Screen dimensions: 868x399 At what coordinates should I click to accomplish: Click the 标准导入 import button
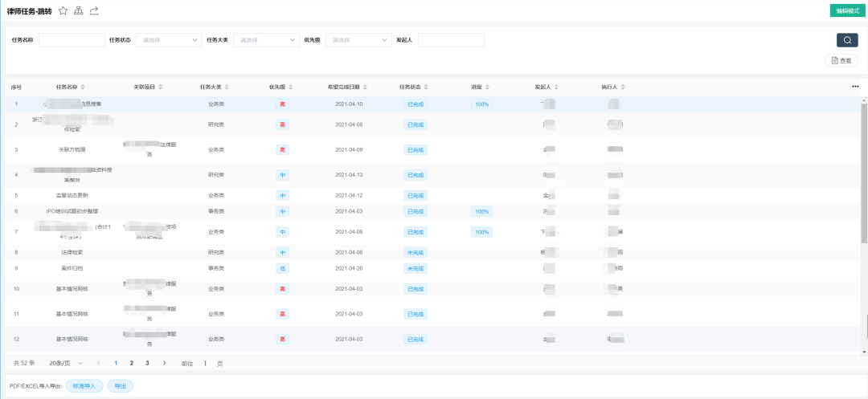click(x=84, y=386)
